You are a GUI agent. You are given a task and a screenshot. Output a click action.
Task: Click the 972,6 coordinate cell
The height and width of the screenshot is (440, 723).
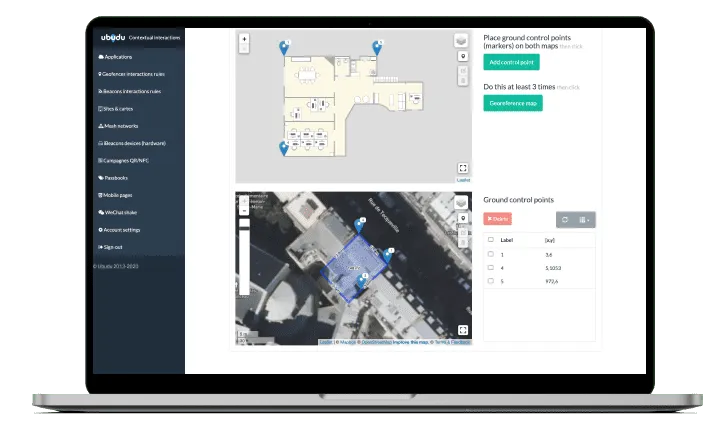(x=551, y=281)
